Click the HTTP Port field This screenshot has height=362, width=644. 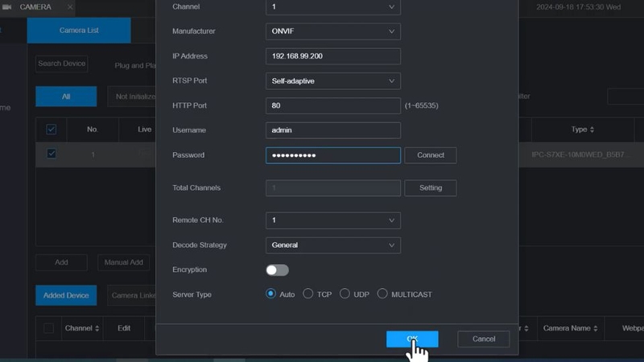[x=333, y=106]
